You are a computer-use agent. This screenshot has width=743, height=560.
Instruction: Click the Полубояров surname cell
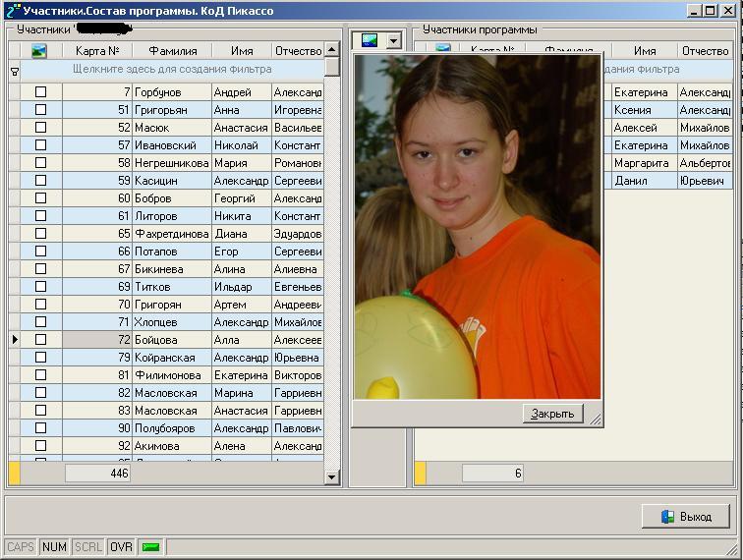click(x=172, y=427)
